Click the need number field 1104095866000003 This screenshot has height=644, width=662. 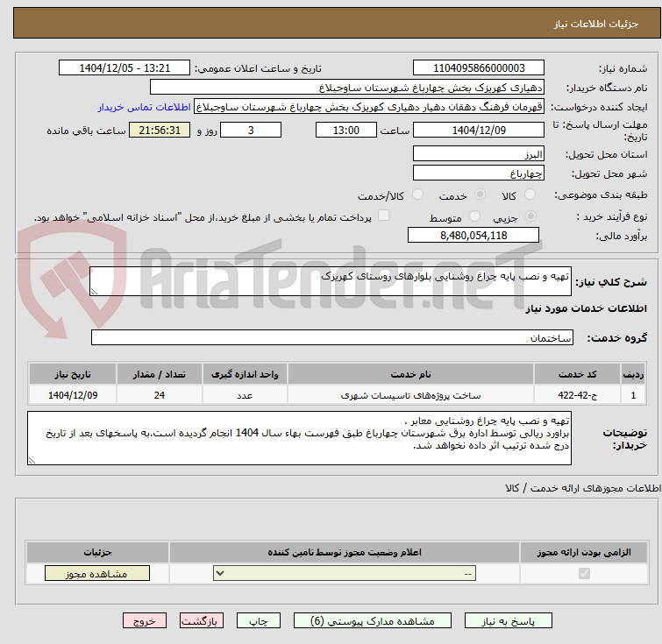(x=479, y=68)
